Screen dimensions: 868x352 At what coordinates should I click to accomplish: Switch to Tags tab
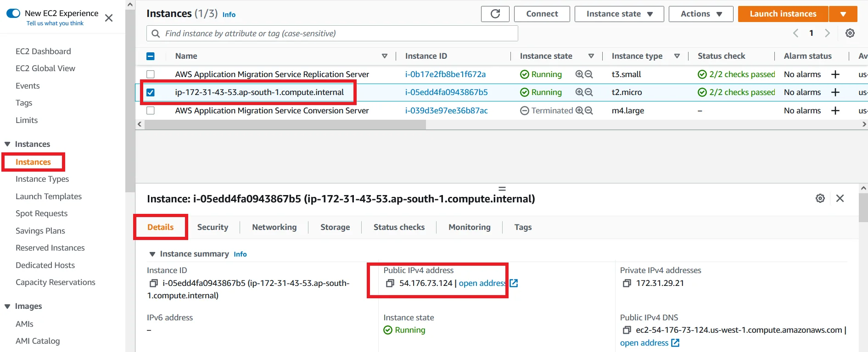(x=523, y=227)
